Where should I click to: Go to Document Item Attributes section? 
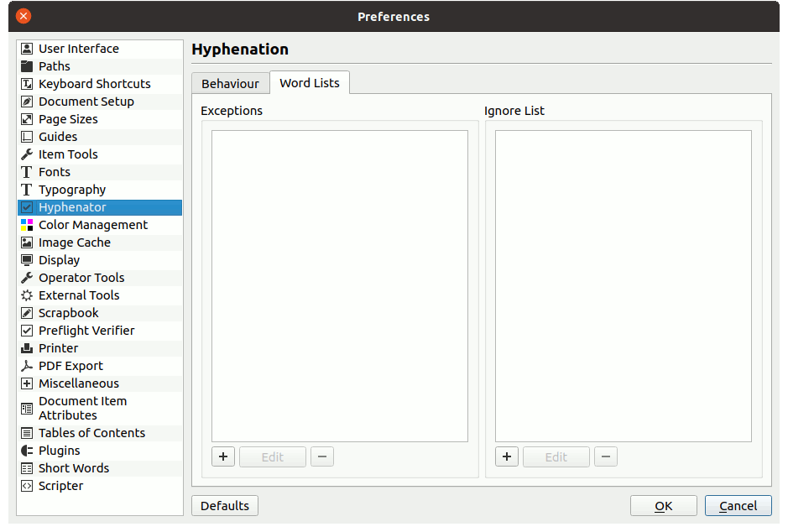tap(82, 409)
